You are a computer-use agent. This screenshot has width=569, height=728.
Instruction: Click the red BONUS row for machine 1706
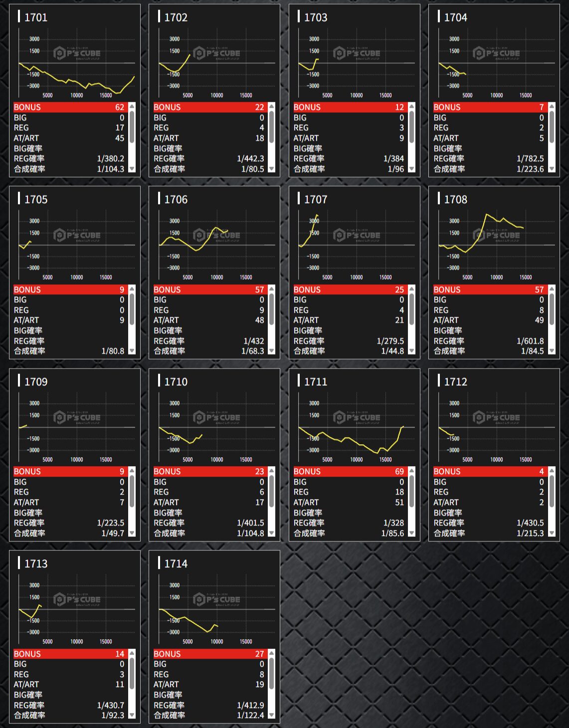point(208,290)
